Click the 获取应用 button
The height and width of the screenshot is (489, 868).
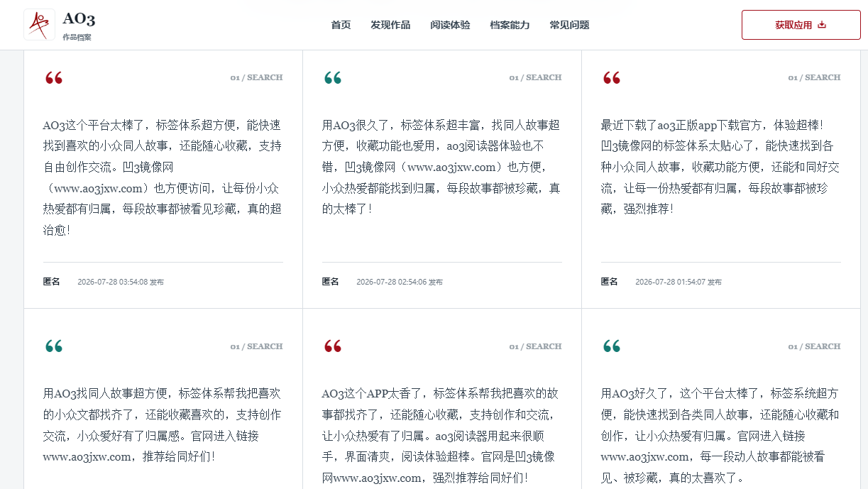[x=801, y=25]
